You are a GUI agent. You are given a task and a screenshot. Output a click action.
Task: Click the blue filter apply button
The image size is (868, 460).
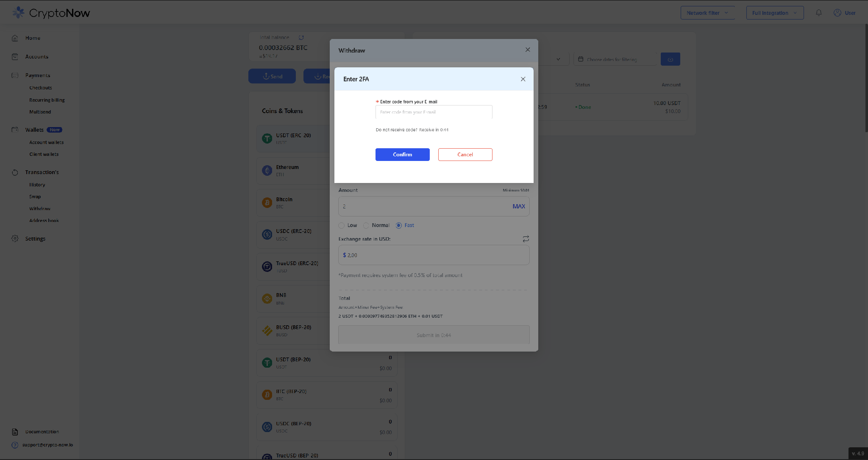pyautogui.click(x=670, y=59)
